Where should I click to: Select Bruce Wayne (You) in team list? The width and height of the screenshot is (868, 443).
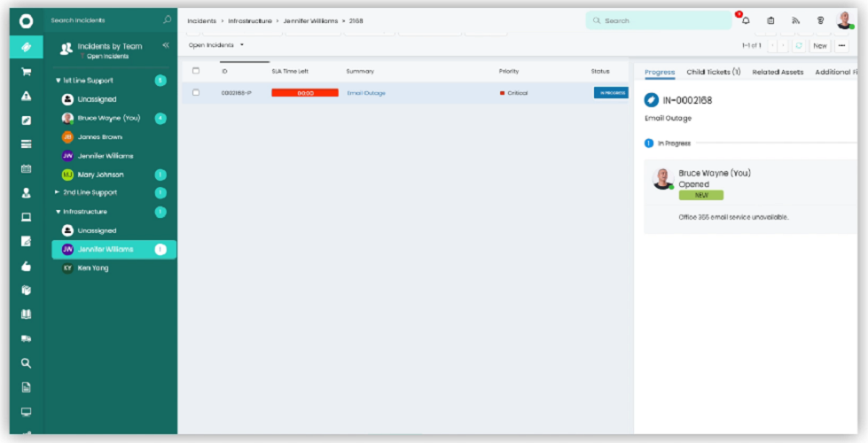pyautogui.click(x=108, y=119)
